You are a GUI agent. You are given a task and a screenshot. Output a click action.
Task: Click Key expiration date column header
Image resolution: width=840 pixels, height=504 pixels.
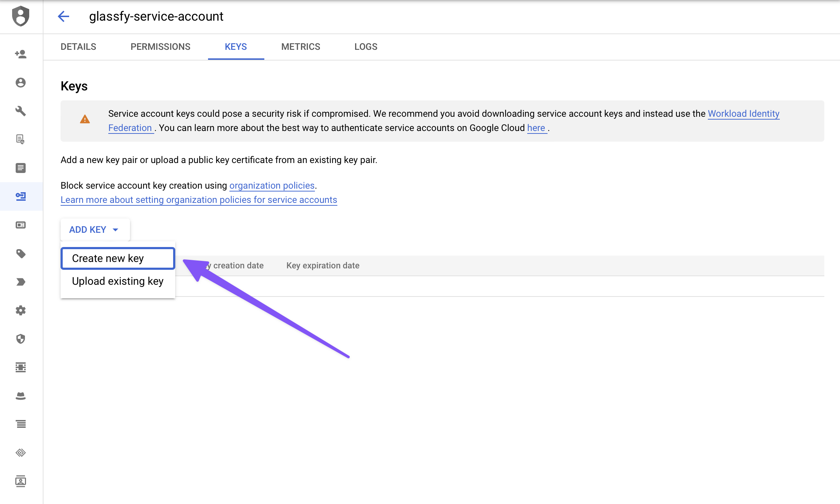tap(323, 266)
